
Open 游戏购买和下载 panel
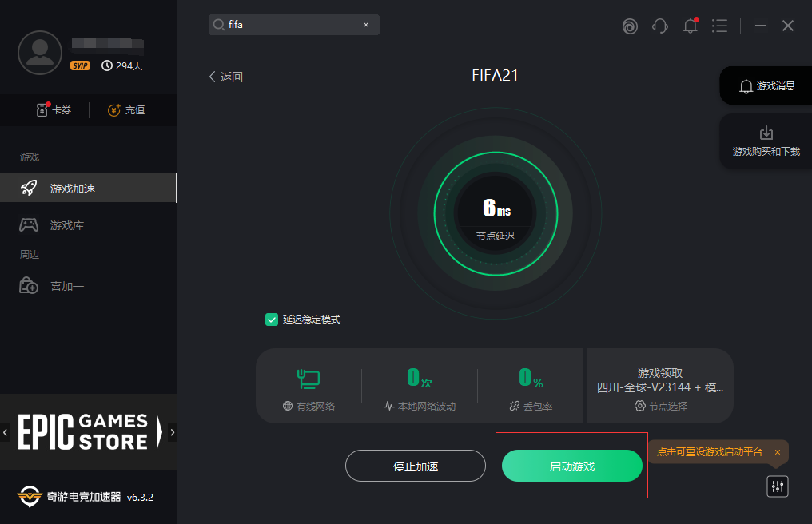(x=766, y=141)
